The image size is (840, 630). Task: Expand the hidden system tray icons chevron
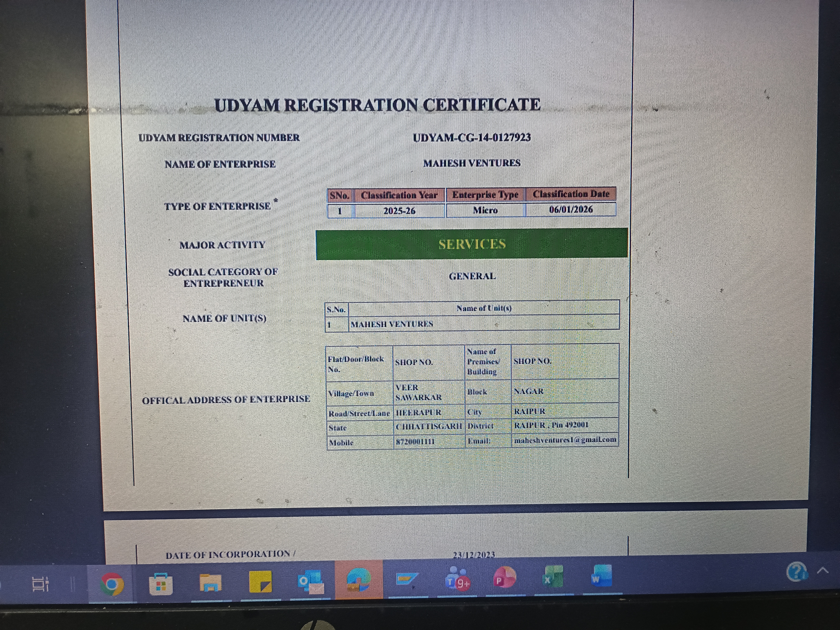[822, 570]
